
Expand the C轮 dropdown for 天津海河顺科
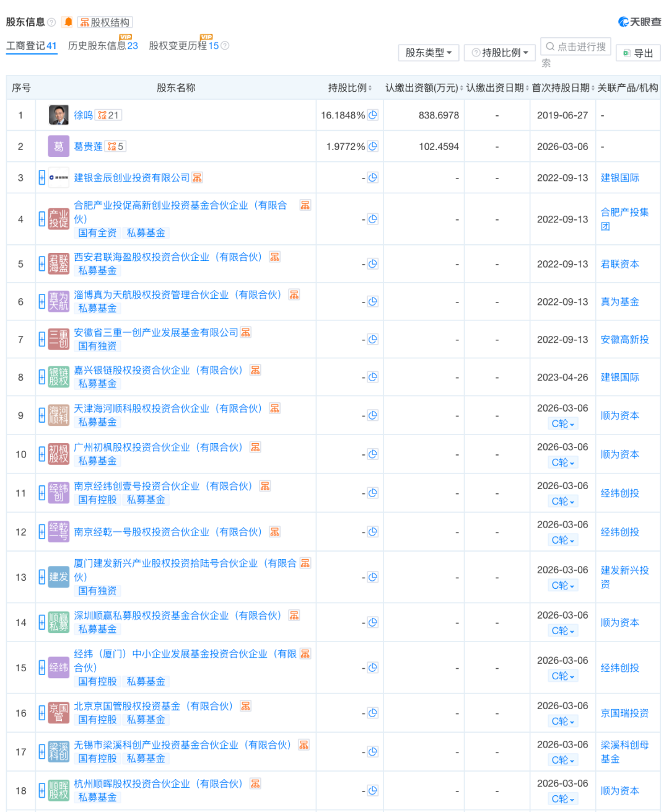tap(562, 423)
